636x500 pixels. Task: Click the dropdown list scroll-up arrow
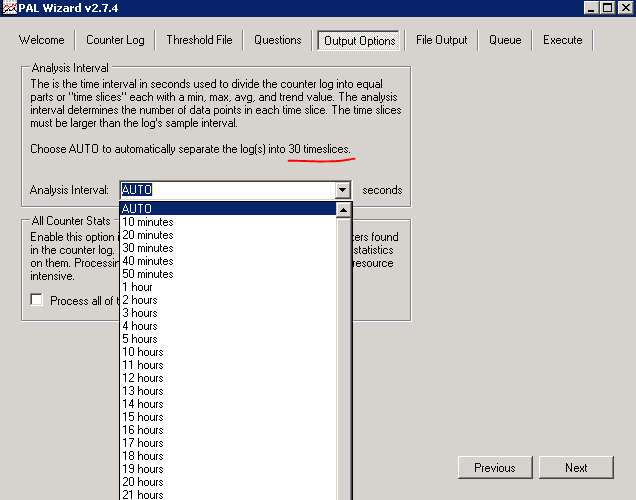pos(344,210)
